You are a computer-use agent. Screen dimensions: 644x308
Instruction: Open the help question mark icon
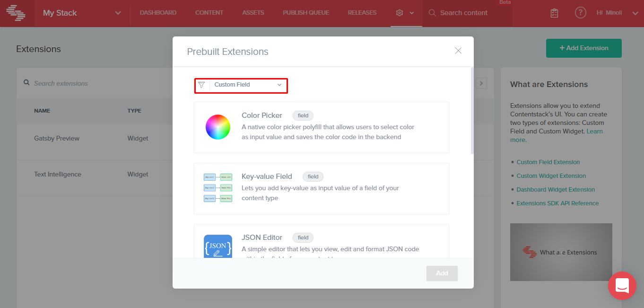(x=581, y=13)
